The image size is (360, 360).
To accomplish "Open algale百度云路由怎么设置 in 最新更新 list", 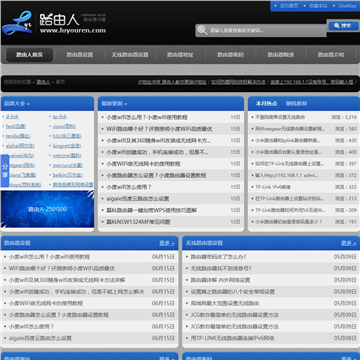I will (x=138, y=199).
